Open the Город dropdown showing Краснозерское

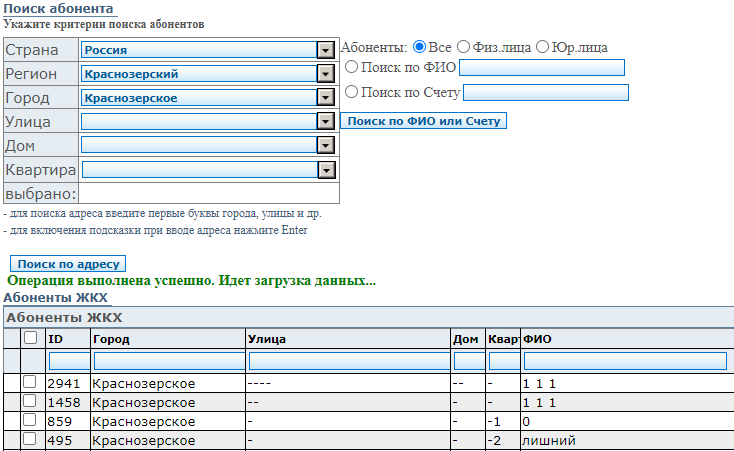tap(324, 98)
